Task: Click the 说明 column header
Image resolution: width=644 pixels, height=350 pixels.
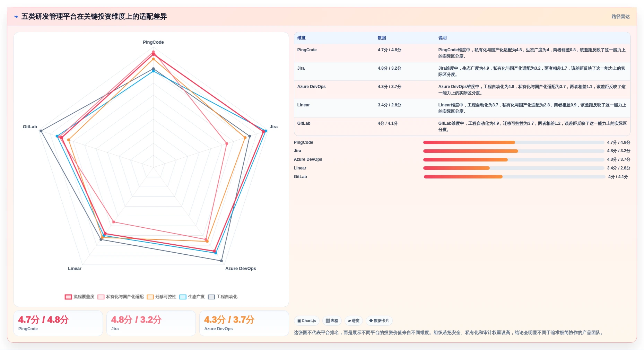Action: [x=442, y=38]
